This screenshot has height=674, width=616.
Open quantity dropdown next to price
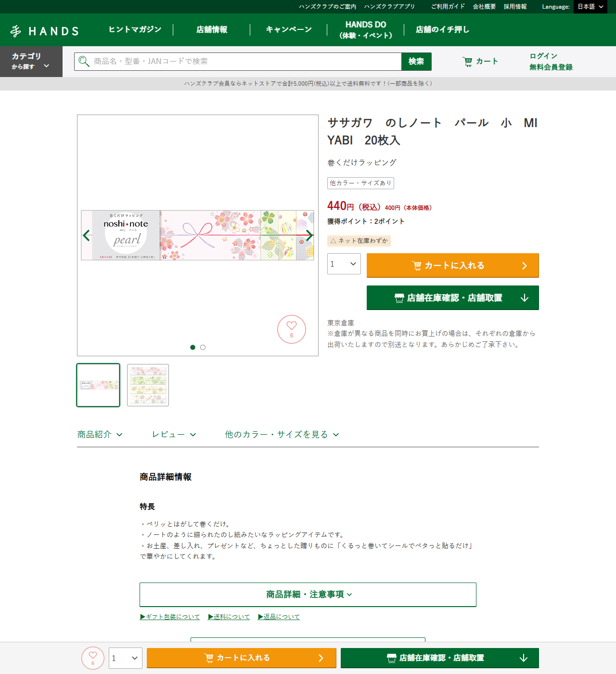coord(344,264)
